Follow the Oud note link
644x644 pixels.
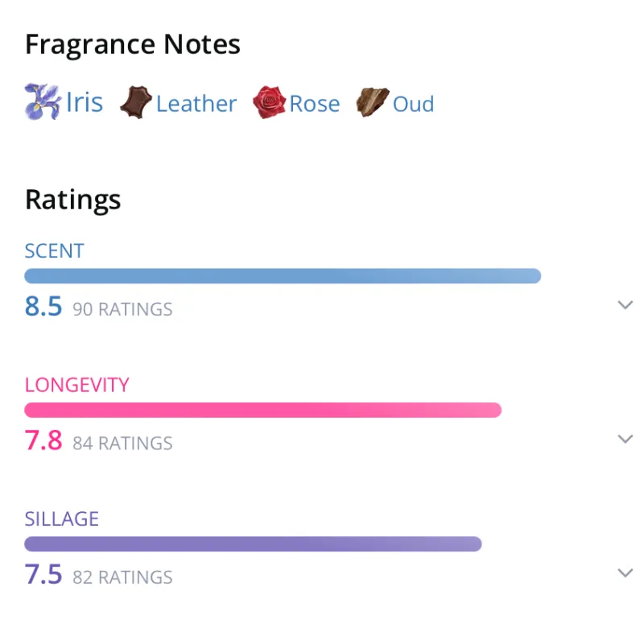[x=413, y=104]
